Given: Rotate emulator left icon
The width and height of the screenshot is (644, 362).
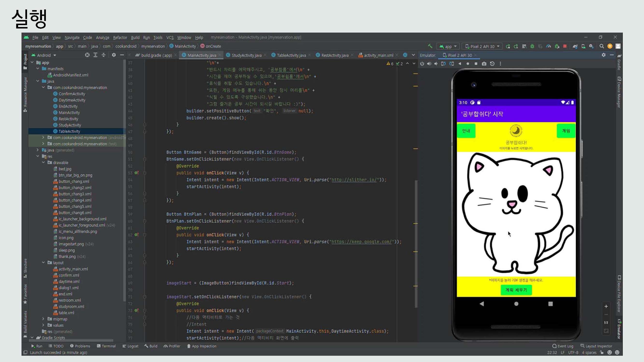Looking at the screenshot, I should pos(443,64).
